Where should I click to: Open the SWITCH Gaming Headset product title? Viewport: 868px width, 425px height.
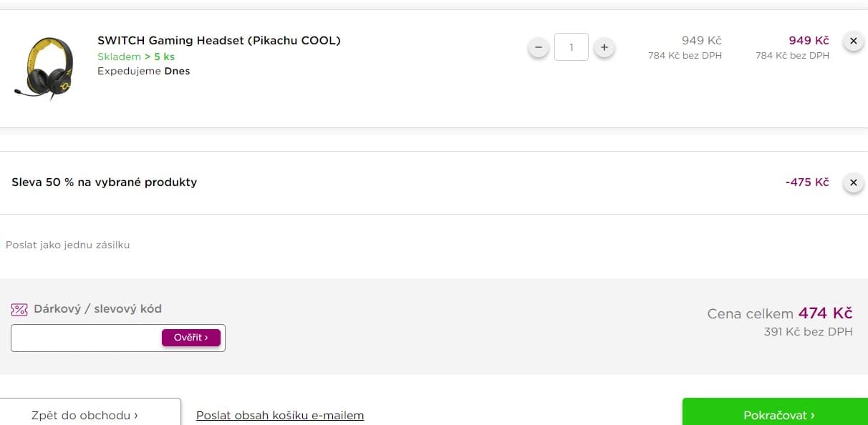pos(218,41)
